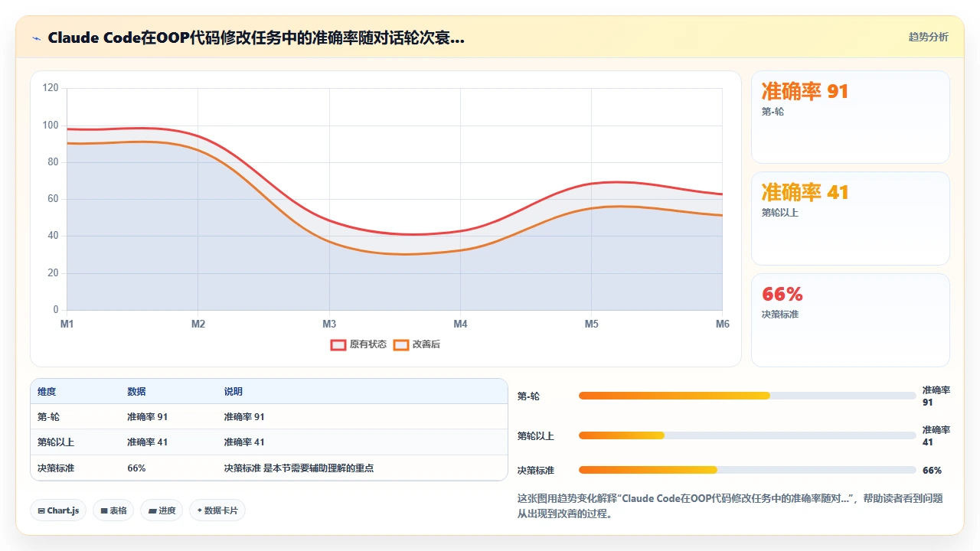Click the 改善后 legend label
The image size is (980, 551).
point(426,344)
